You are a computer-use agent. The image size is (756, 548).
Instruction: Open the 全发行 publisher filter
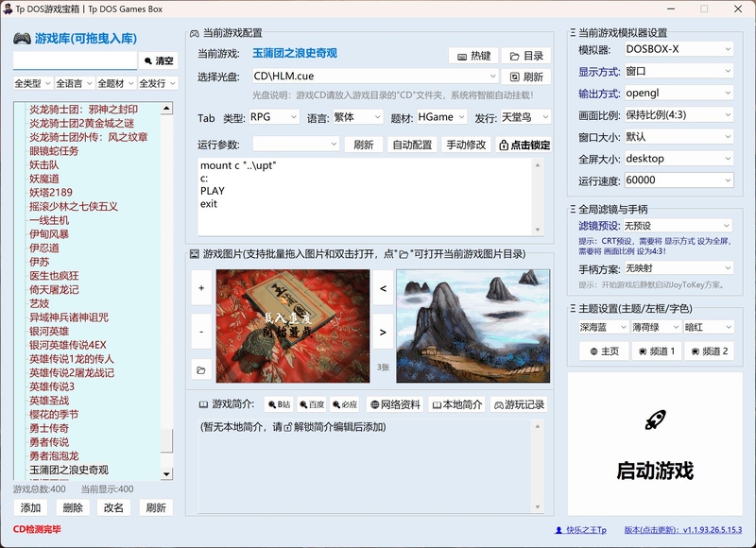[158, 83]
